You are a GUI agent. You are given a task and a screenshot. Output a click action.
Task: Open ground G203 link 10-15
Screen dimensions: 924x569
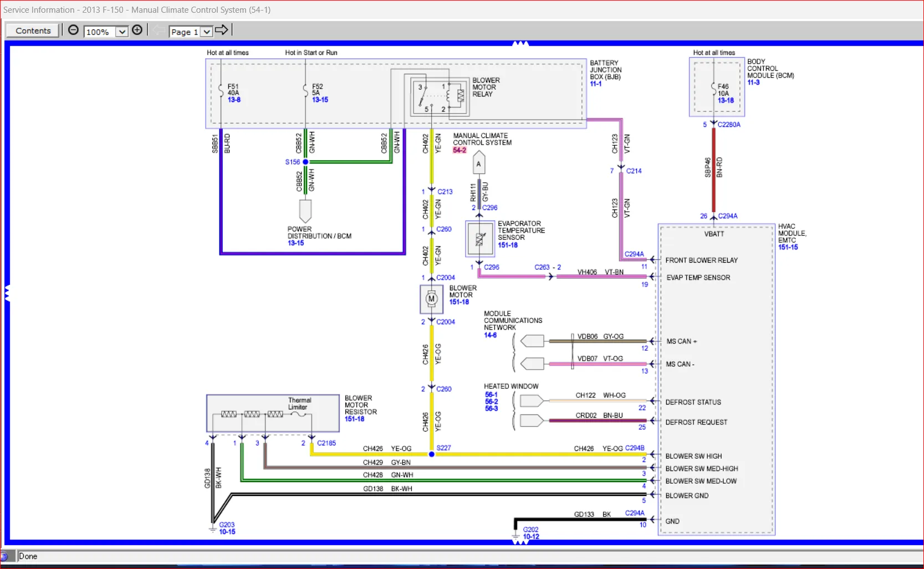[227, 532]
